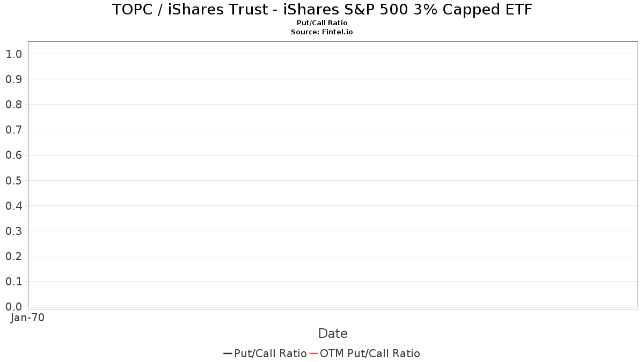
Task: Click the 0.0 y-axis label
Action: 14,306
